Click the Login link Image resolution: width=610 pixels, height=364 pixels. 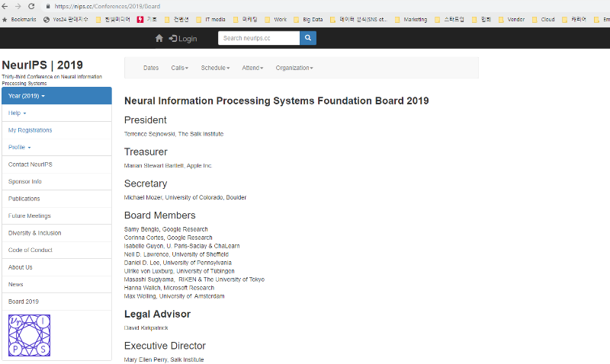tap(183, 39)
